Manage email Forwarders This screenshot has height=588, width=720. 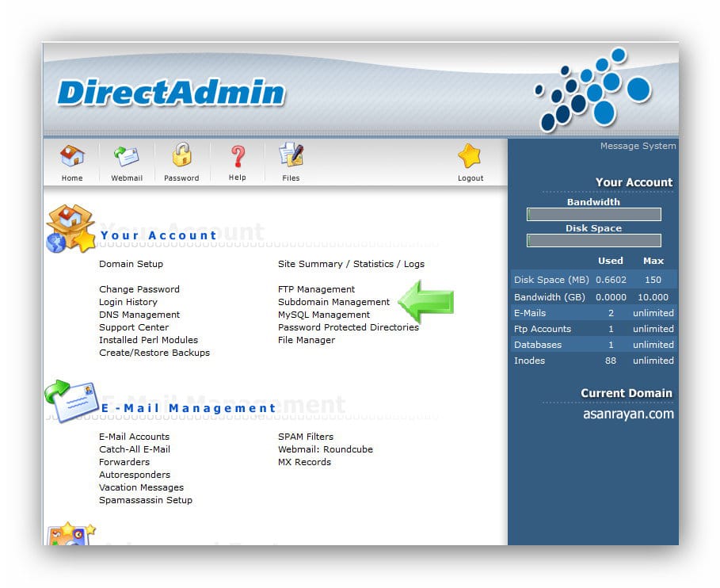pos(124,462)
